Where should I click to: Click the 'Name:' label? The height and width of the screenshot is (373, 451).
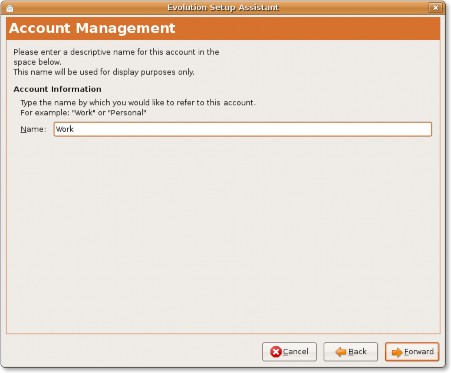tap(33, 129)
